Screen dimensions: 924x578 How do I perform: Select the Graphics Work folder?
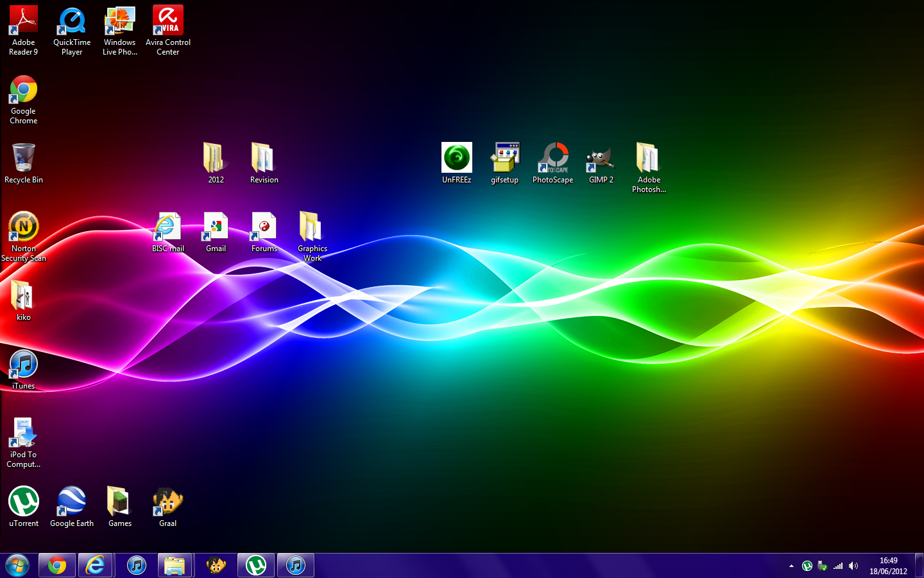point(312,227)
